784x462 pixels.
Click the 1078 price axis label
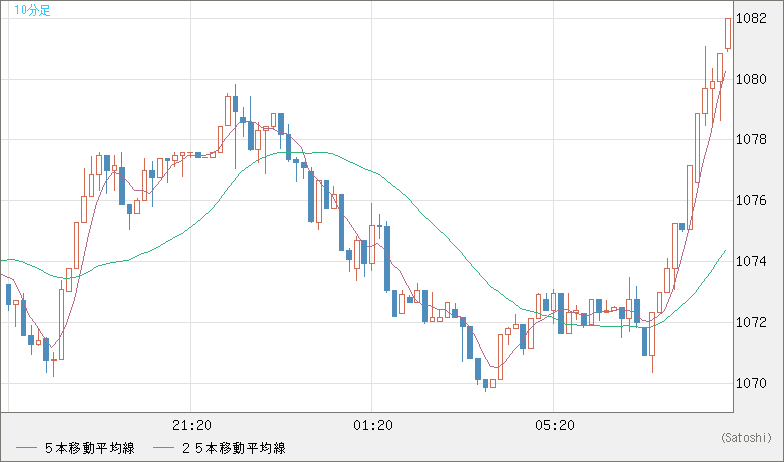tap(751, 140)
